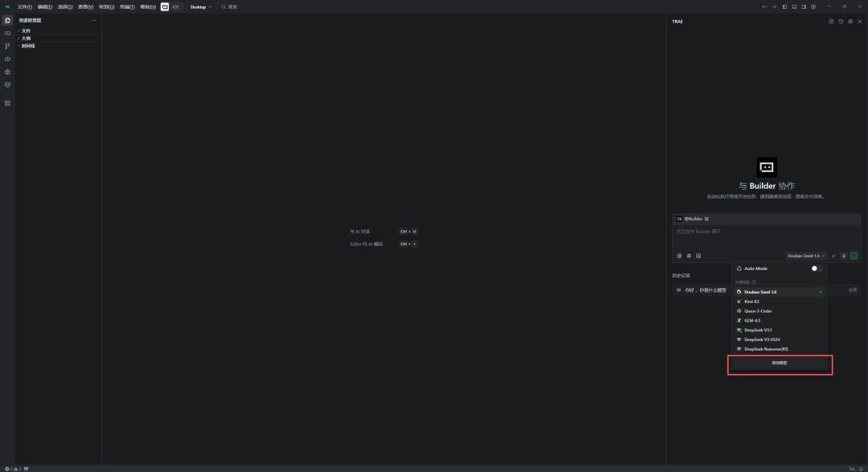
Task: Choose DeepSeek-V3.1 from model list
Action: pyautogui.click(x=780, y=330)
